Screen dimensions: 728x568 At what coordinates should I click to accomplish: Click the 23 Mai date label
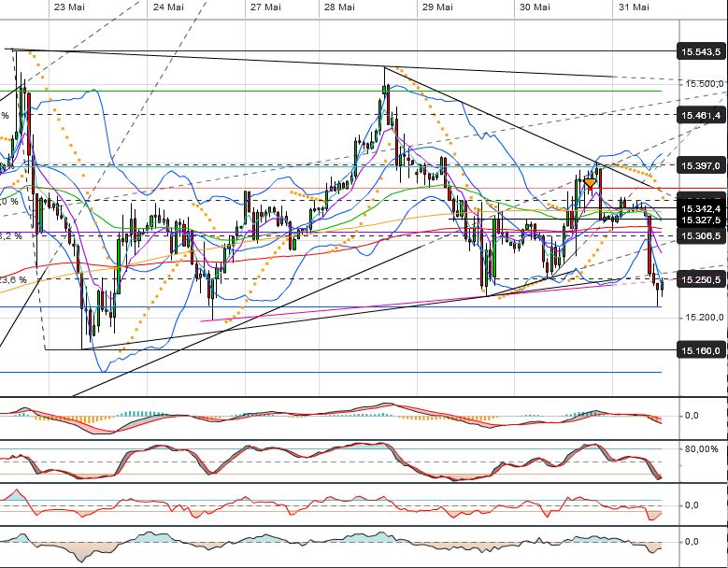click(69, 7)
